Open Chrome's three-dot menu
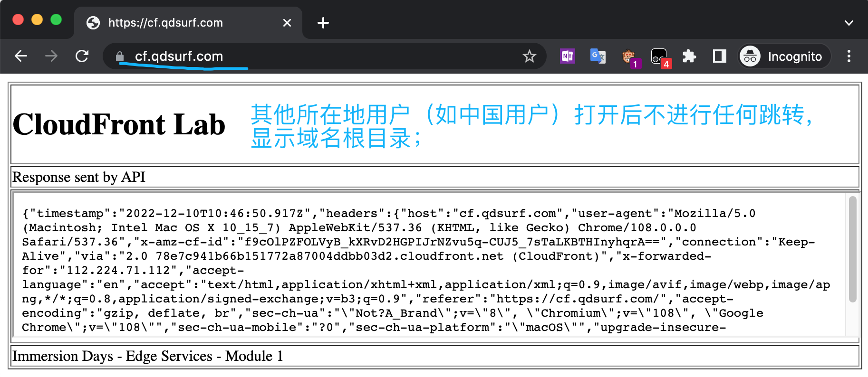The height and width of the screenshot is (377, 868). (x=849, y=56)
